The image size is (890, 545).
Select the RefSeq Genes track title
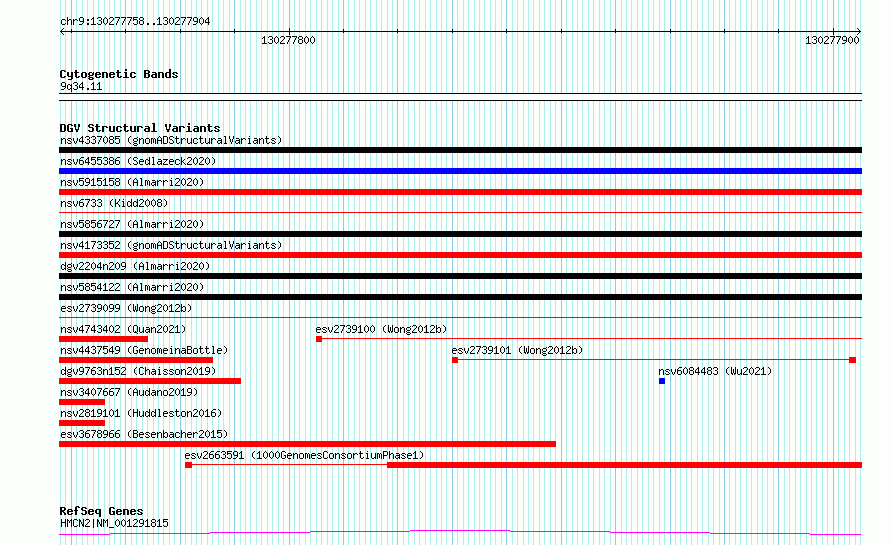click(101, 511)
